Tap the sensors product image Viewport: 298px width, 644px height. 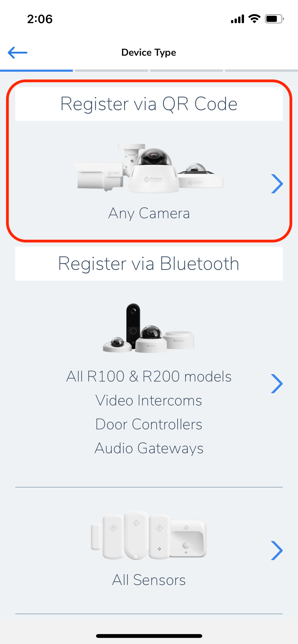[x=149, y=535]
